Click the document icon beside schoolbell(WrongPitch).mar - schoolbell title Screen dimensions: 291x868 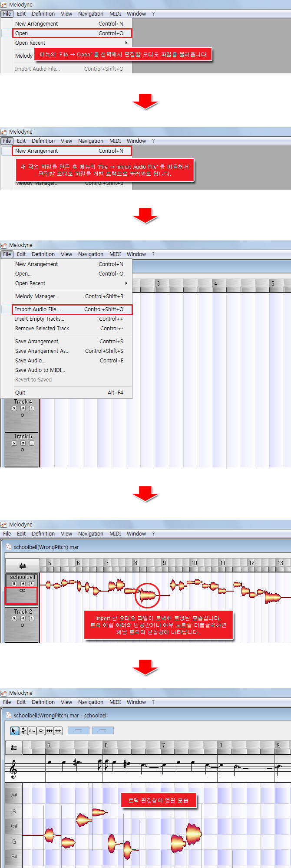pyautogui.click(x=8, y=715)
